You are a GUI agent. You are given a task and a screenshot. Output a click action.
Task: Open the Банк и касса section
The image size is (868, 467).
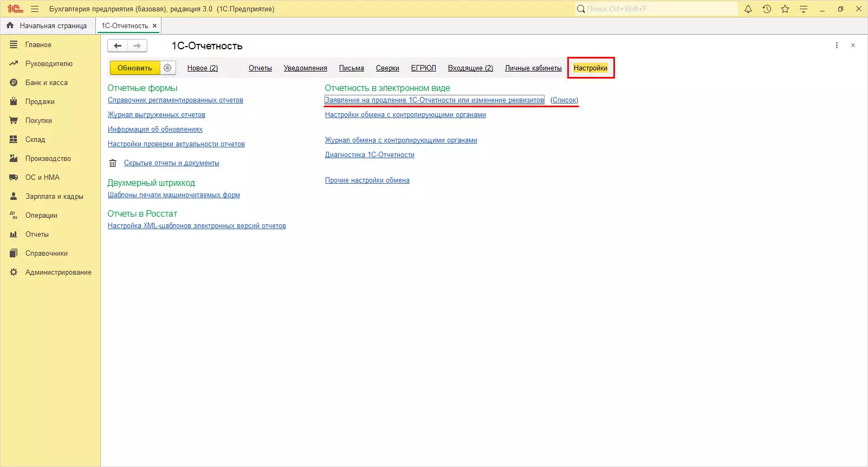(50, 83)
